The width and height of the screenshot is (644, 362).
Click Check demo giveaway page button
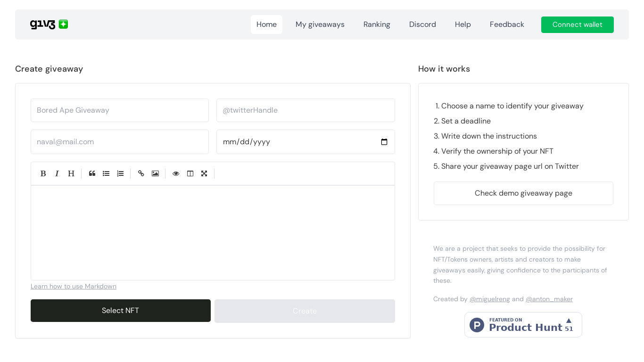[523, 193]
